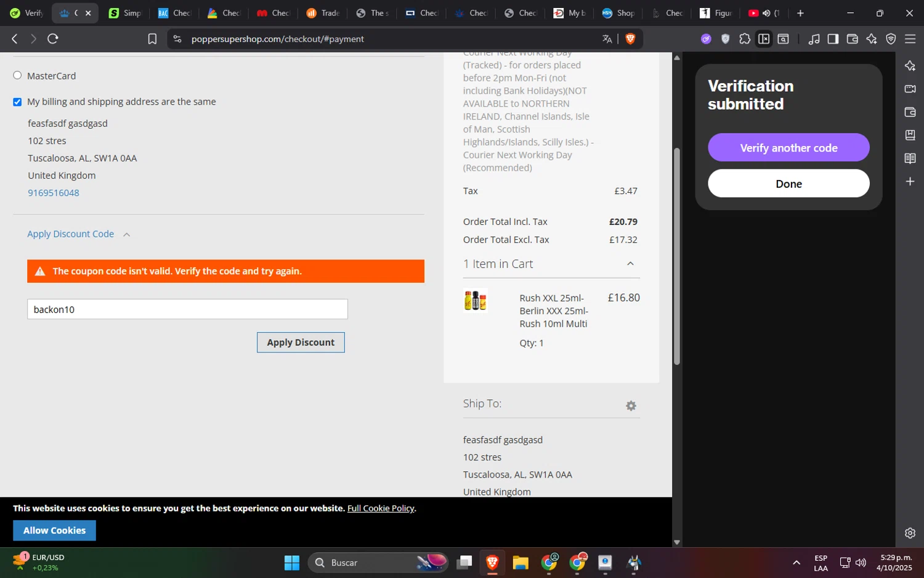
Task: Open the clock showing 5:29 p.m.
Action: click(894, 563)
